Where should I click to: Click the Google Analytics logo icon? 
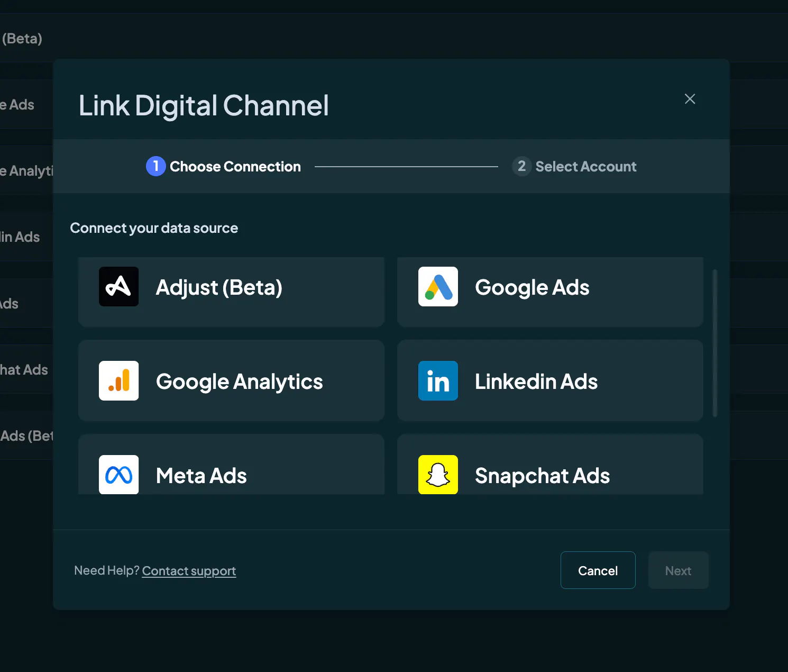click(118, 380)
